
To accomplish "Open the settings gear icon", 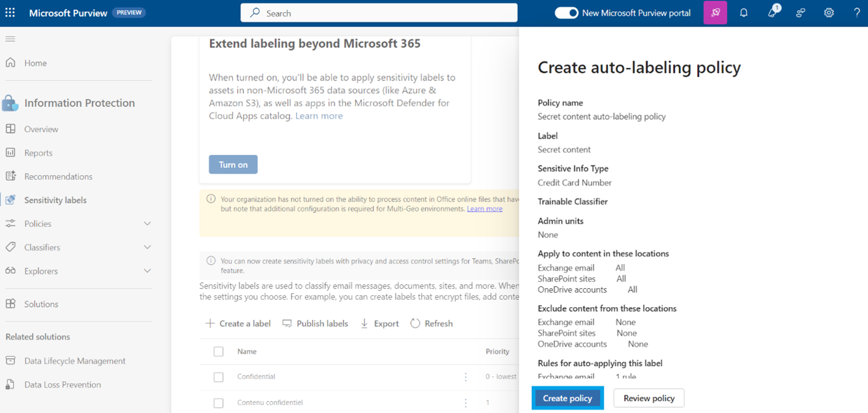I will click(x=829, y=13).
